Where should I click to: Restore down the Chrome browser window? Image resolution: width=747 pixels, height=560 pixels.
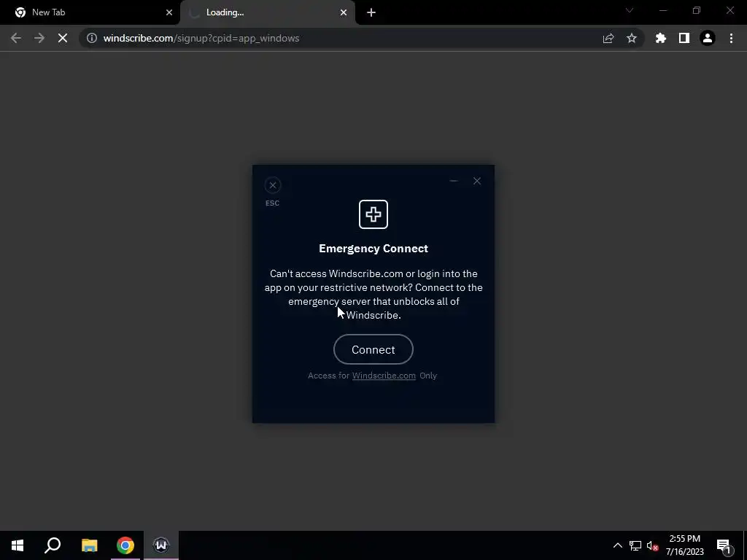coord(697,10)
